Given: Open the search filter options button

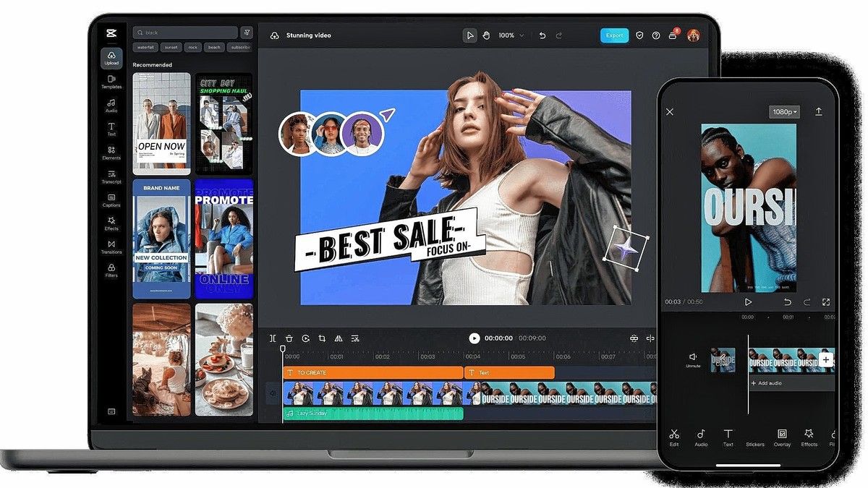Looking at the screenshot, I should coord(247,33).
